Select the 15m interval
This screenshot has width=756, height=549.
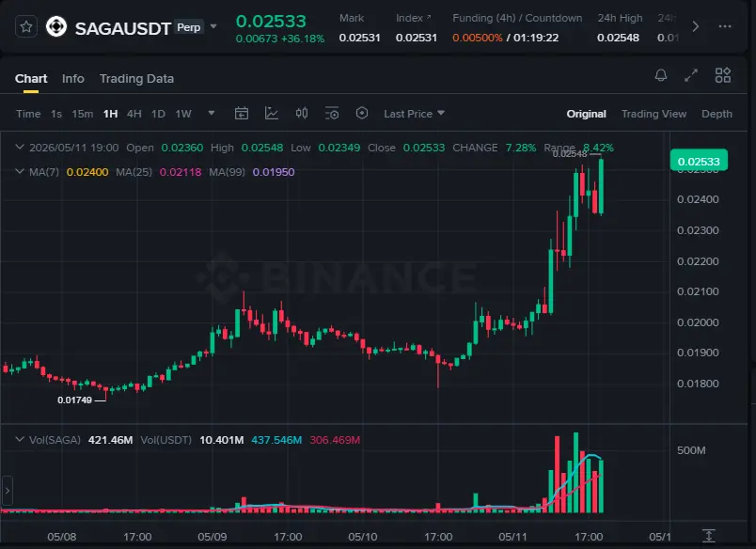(83, 114)
